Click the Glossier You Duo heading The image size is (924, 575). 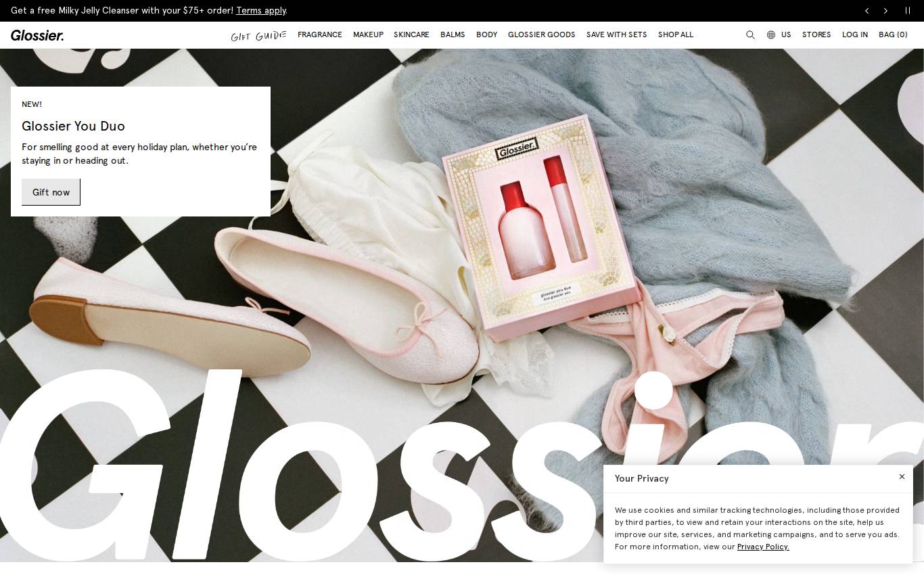(x=73, y=127)
